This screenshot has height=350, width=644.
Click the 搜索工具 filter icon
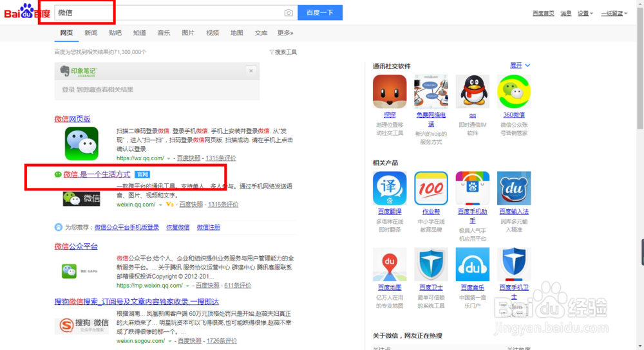(x=272, y=52)
